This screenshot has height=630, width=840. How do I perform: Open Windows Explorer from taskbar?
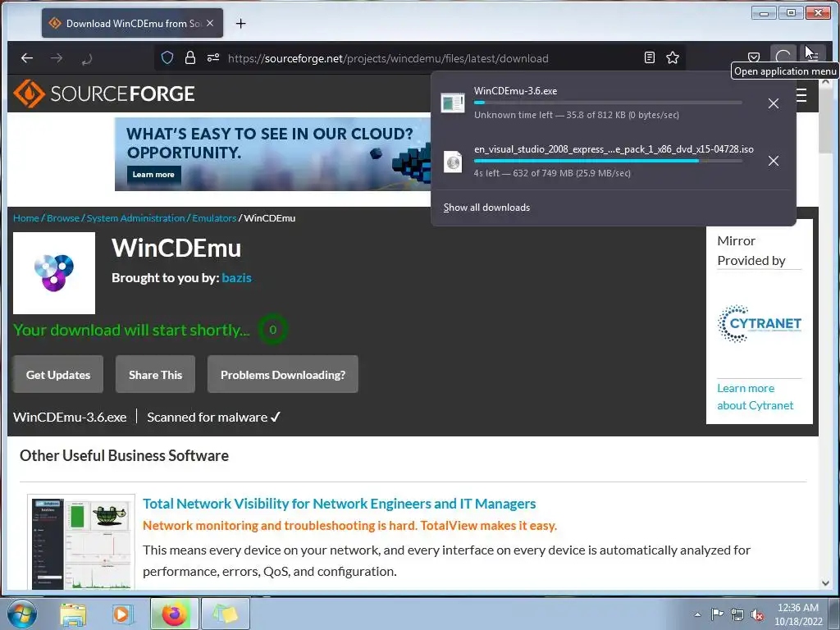(73, 614)
